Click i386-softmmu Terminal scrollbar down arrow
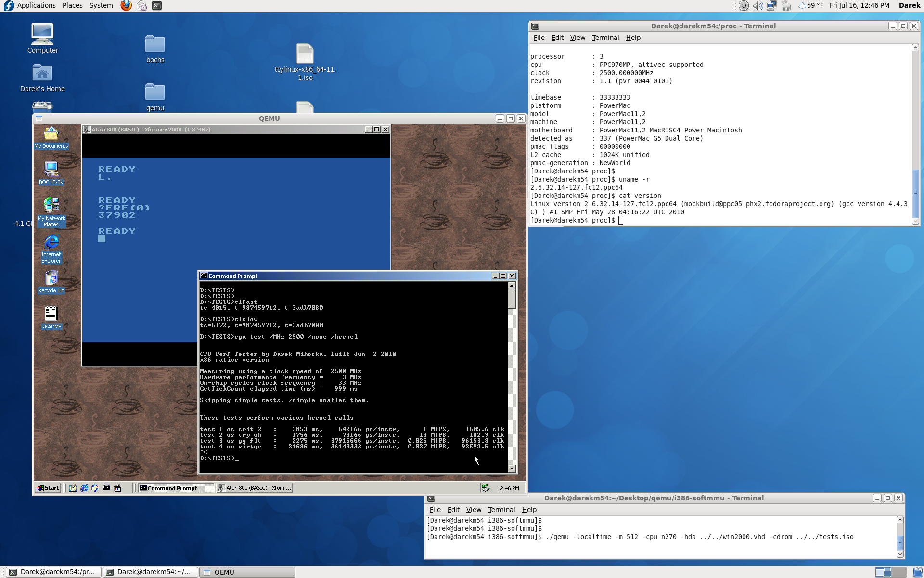924x578 pixels. (x=900, y=554)
